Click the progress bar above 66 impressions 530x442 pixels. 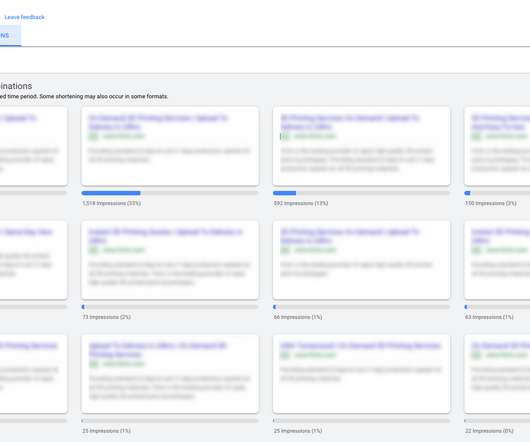[x=362, y=307]
